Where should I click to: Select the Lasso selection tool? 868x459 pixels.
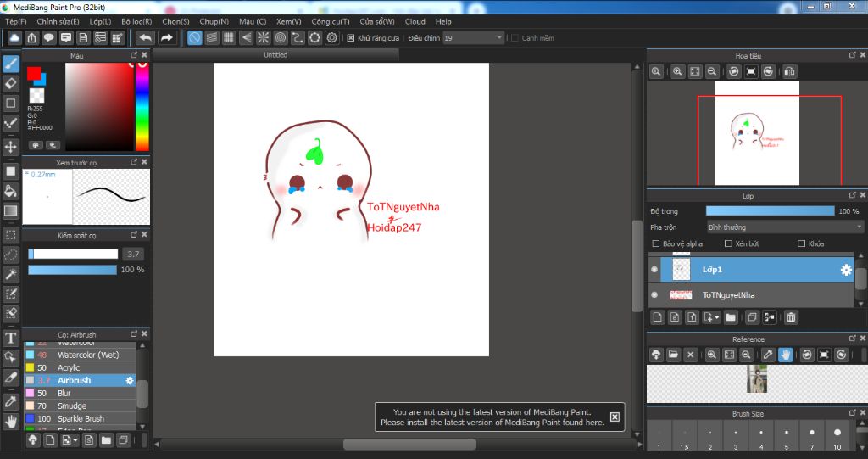pyautogui.click(x=10, y=255)
